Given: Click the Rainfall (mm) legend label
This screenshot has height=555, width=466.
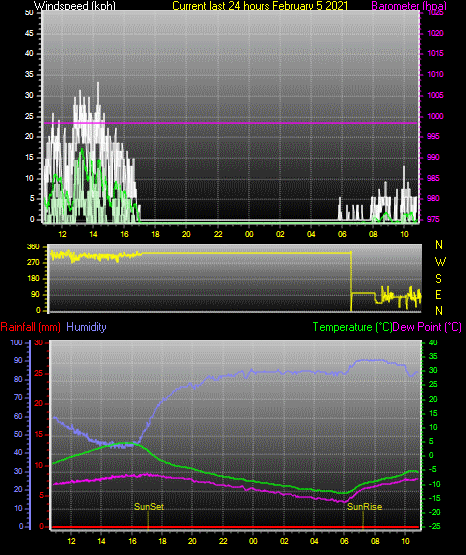Looking at the screenshot, I should click(x=30, y=327).
